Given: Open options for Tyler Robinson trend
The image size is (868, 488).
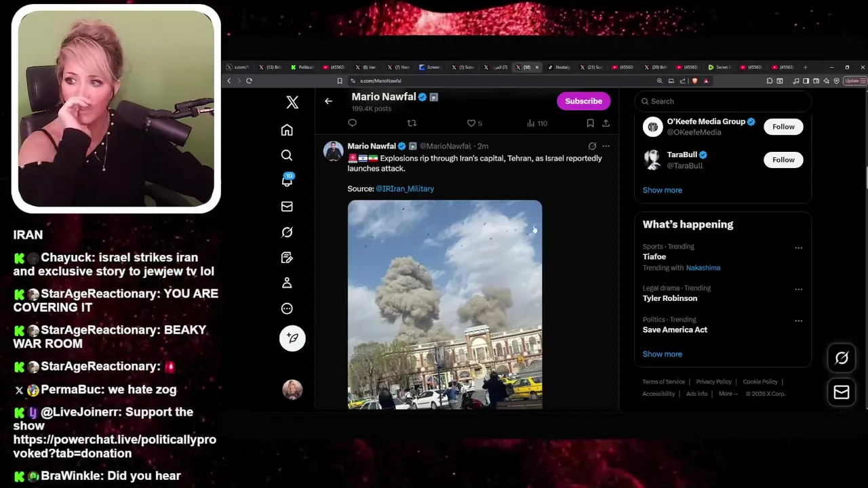Looking at the screenshot, I should pos(798,289).
